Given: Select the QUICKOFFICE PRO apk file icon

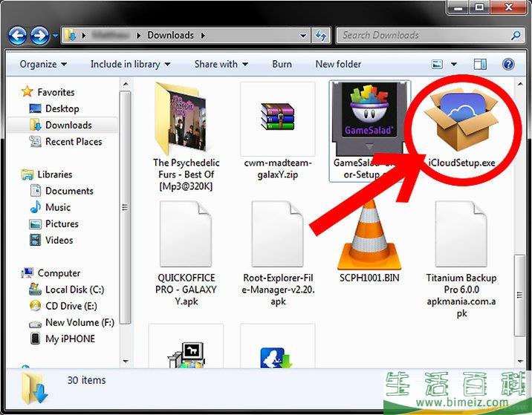Looking at the screenshot, I should tap(186, 234).
